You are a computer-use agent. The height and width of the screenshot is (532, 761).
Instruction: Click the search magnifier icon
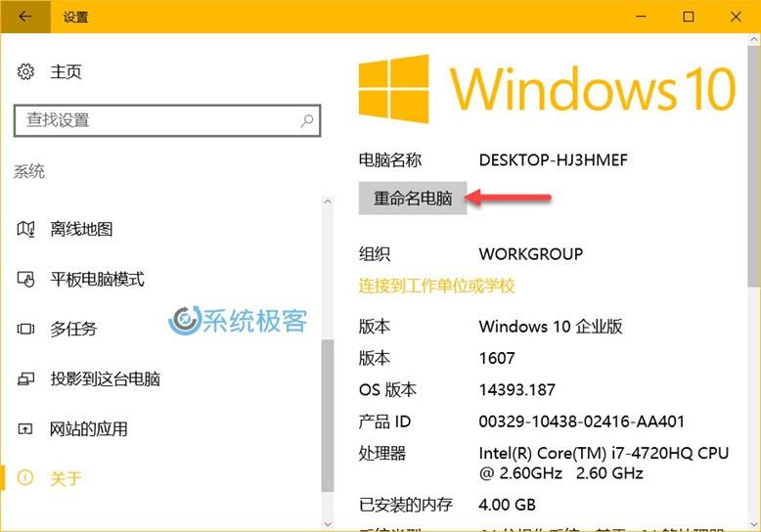point(307,120)
